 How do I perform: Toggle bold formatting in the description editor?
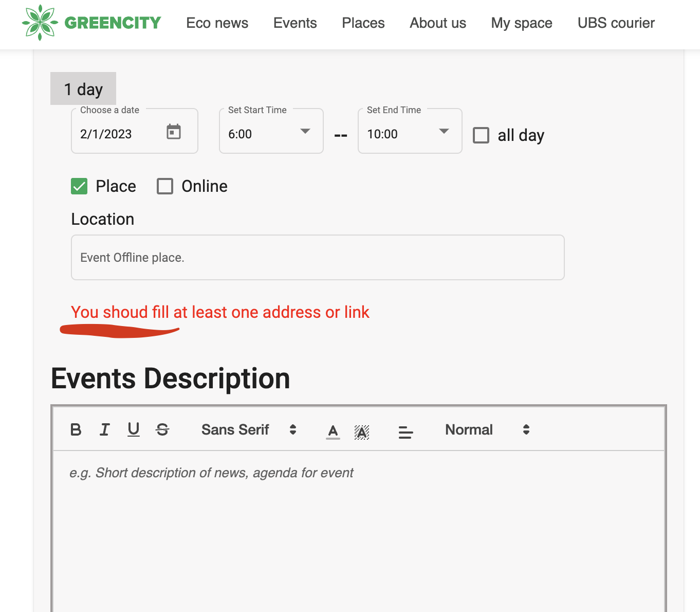[76, 429]
